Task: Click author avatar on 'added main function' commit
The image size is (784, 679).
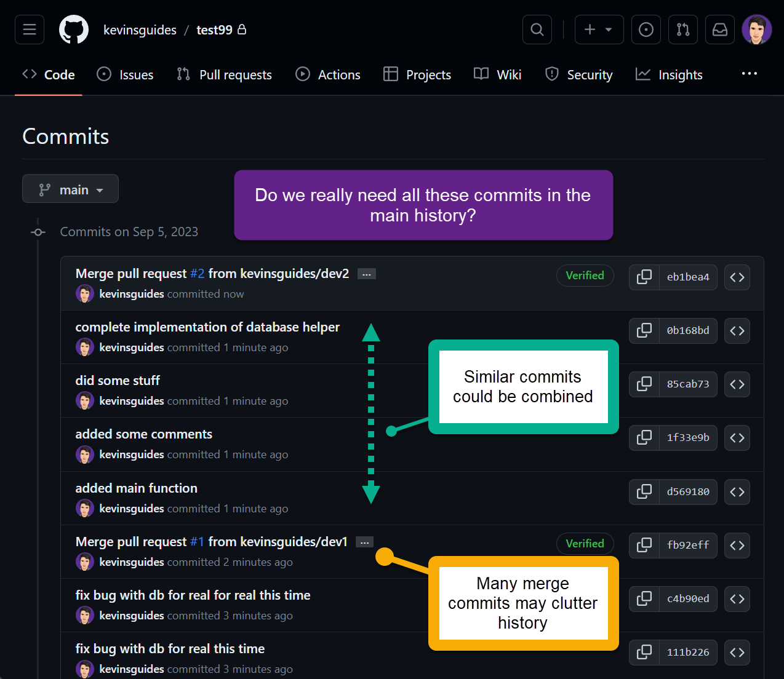Action: pyautogui.click(x=85, y=509)
